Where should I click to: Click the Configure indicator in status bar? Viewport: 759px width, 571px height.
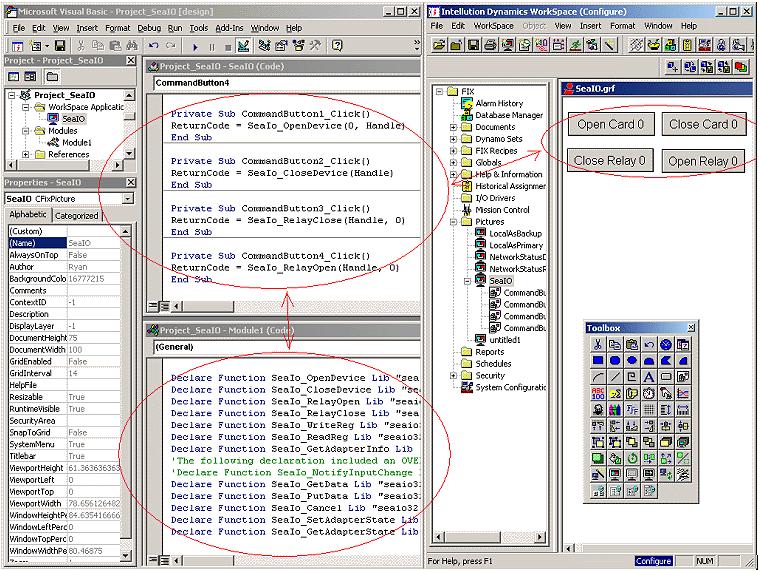pos(653,561)
